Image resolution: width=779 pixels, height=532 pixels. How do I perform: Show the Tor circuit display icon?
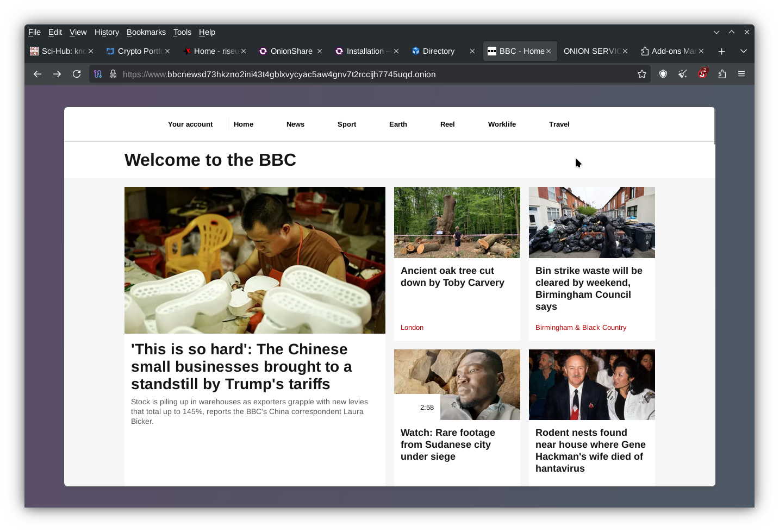[98, 74]
